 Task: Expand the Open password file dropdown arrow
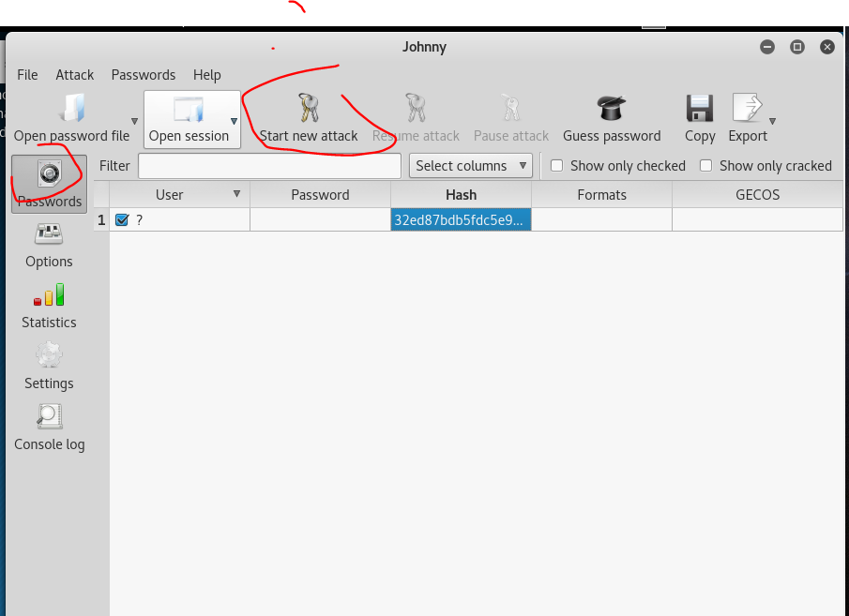tap(135, 122)
